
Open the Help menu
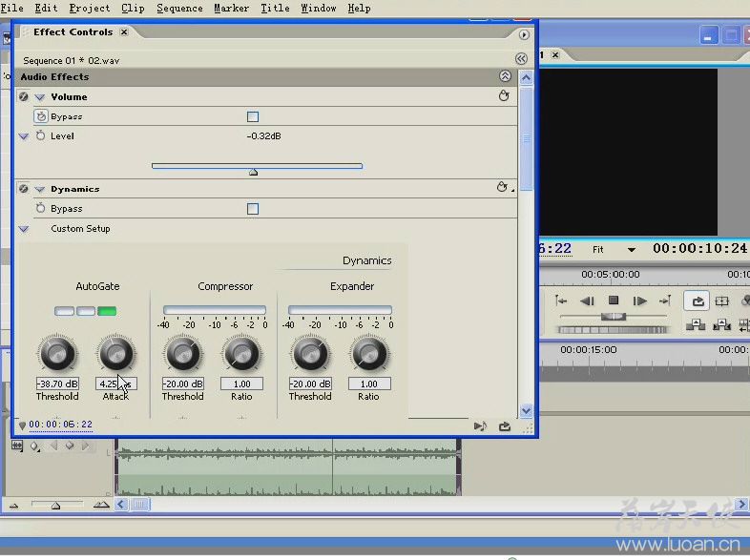359,9
